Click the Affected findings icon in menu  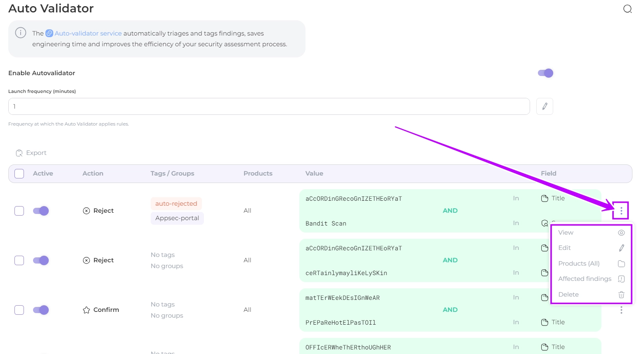pos(621,279)
